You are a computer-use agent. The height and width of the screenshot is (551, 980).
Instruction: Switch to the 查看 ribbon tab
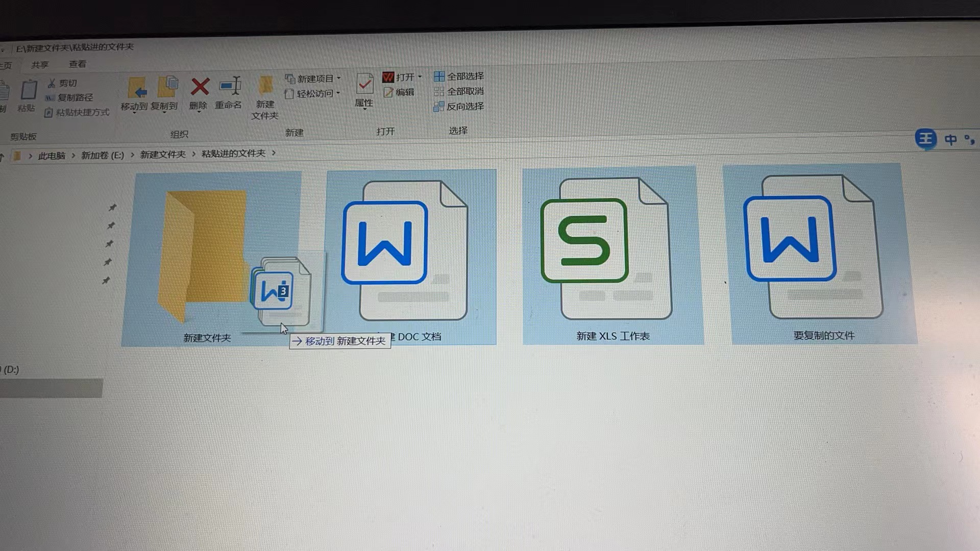point(78,64)
